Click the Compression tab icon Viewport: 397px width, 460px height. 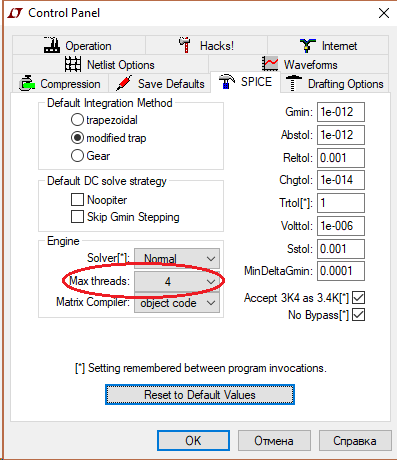tap(27, 83)
